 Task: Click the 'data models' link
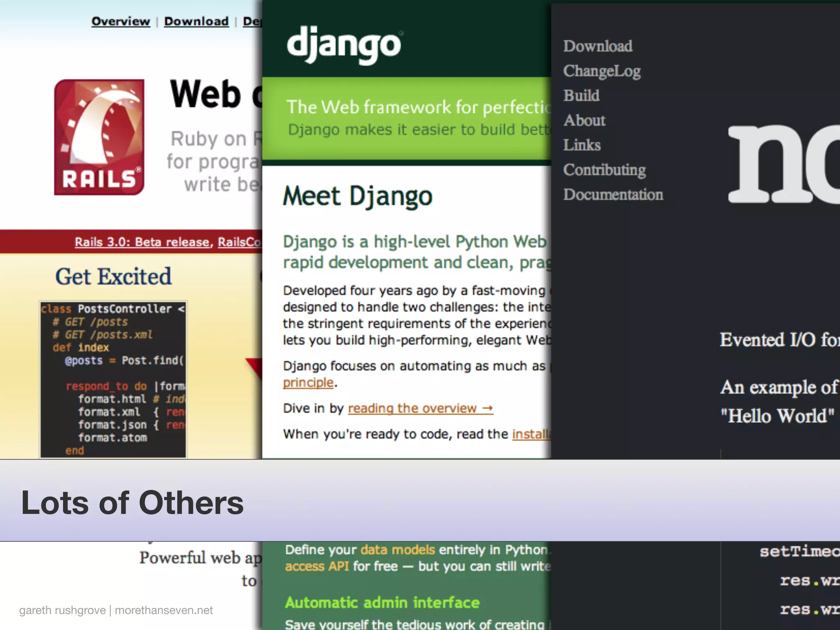click(397, 550)
